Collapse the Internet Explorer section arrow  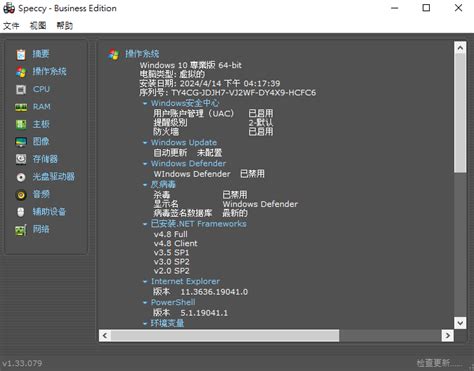(x=145, y=282)
